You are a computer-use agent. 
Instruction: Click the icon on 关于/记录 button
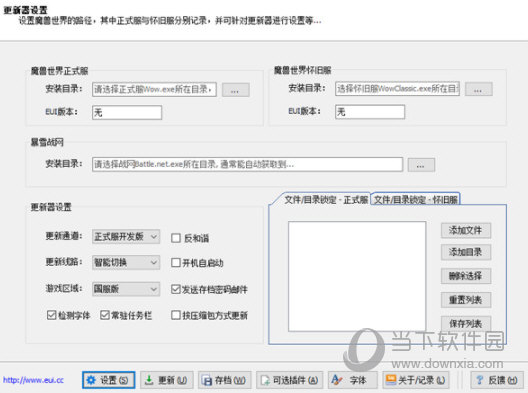pyautogui.click(x=391, y=380)
